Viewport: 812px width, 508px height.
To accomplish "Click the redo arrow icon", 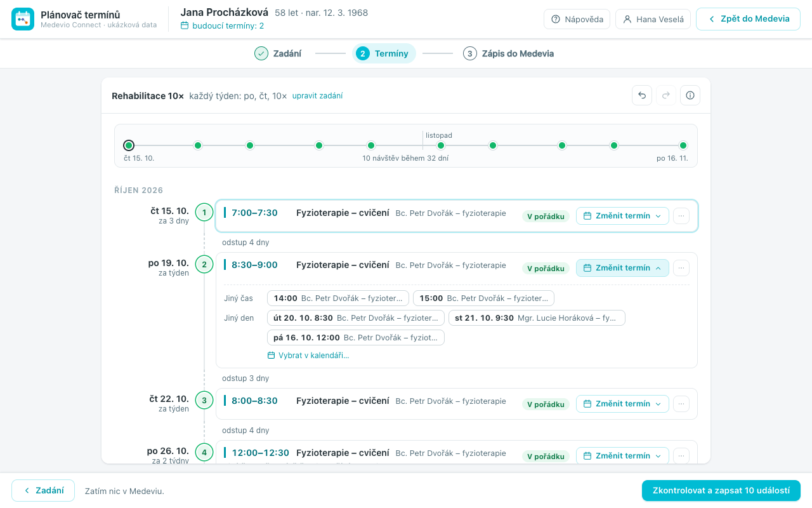I will click(x=666, y=95).
